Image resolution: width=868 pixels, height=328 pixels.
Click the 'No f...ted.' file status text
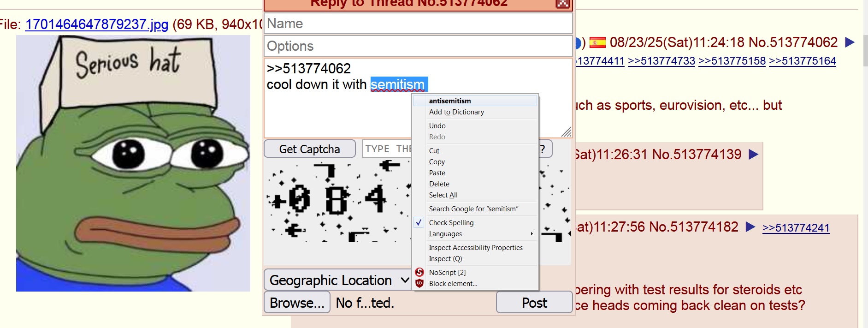click(x=365, y=303)
